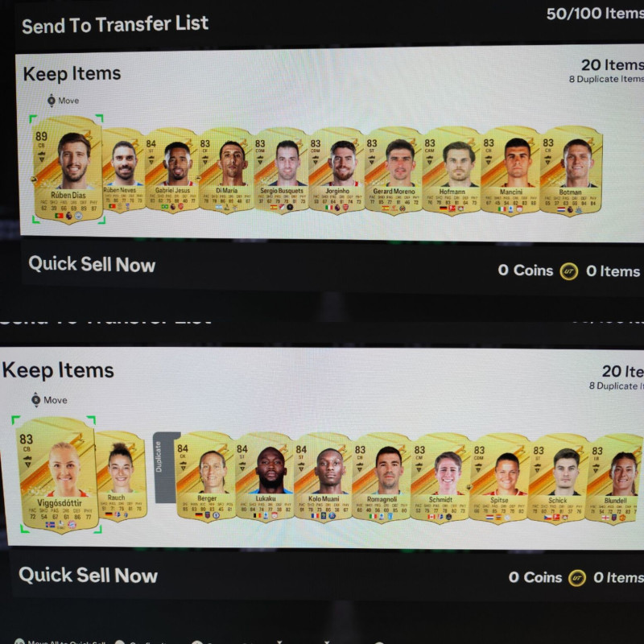Pick the Mancini player card
This screenshot has height=644, width=644.
click(510, 170)
